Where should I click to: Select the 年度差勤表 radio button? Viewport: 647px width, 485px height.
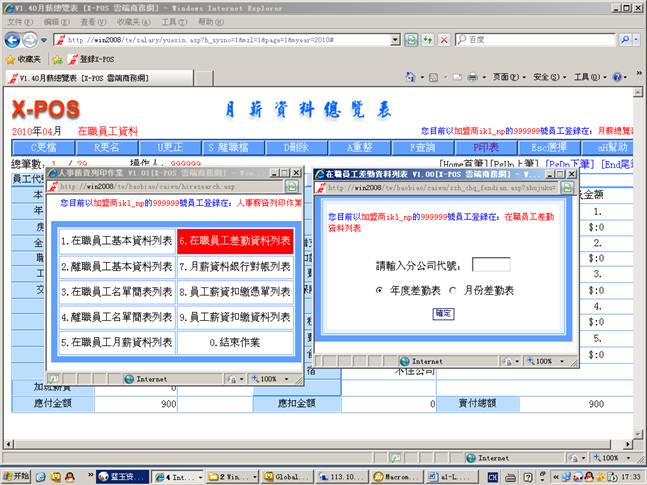pyautogui.click(x=380, y=289)
